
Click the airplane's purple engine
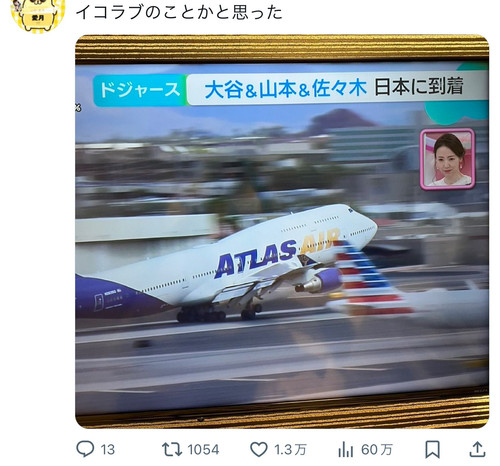[319, 281]
